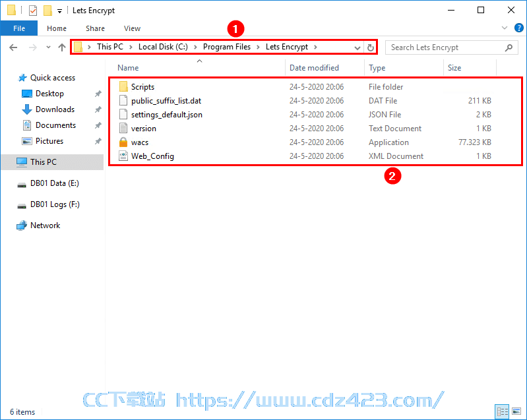Click the Back navigation arrow
The height and width of the screenshot is (420, 527).
pyautogui.click(x=13, y=47)
